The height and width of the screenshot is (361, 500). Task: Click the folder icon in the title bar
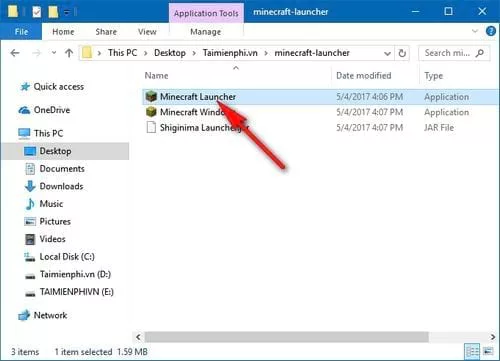(x=13, y=12)
